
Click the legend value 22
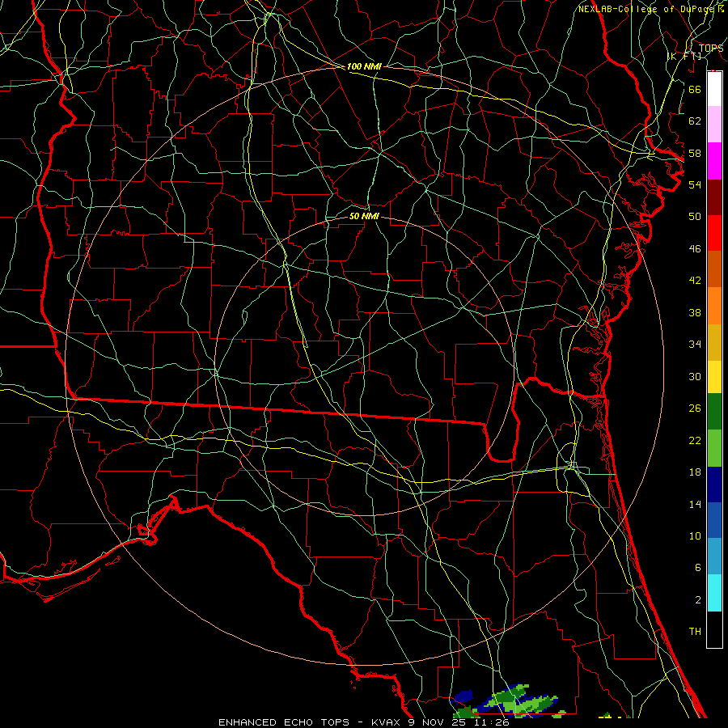coord(695,440)
